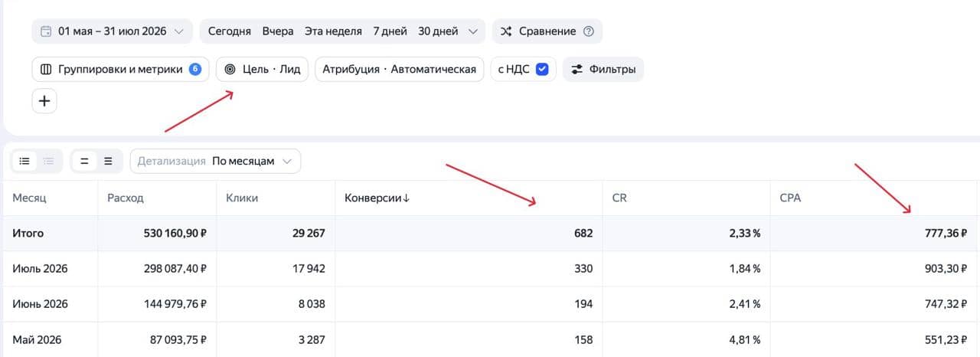Open the Атрибуция · Автоматическая selector

point(400,69)
